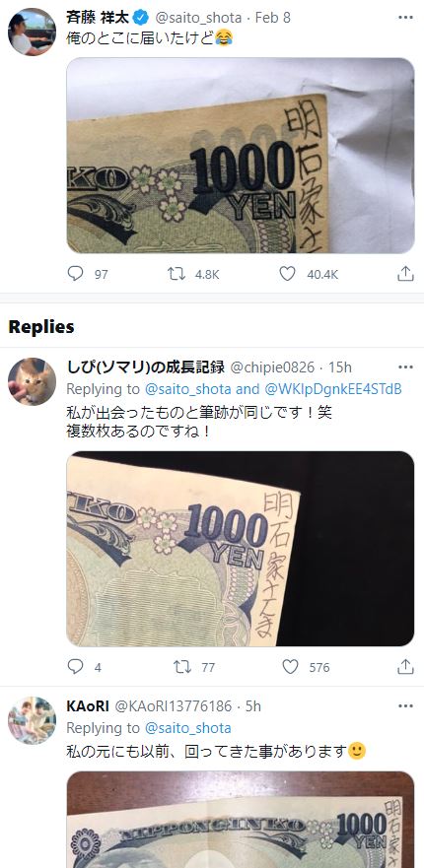The width and height of the screenshot is (424, 868).
Task: Open the 斉藤 祥太 profile avatar
Action: (32, 32)
